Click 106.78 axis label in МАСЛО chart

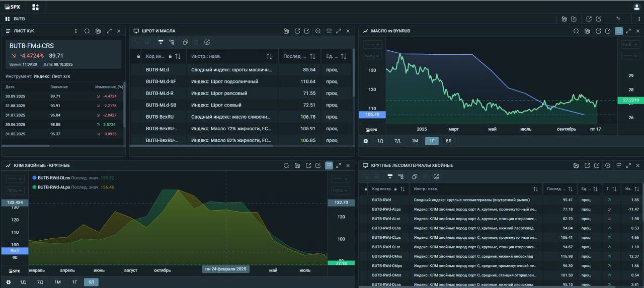[372, 115]
